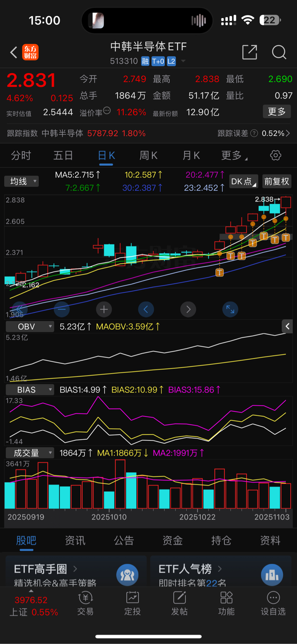Open the chart settings gear icon

[275, 155]
